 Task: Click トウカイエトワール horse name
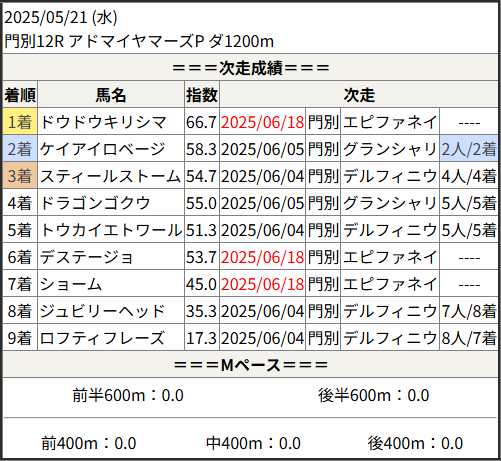pyautogui.click(x=111, y=230)
